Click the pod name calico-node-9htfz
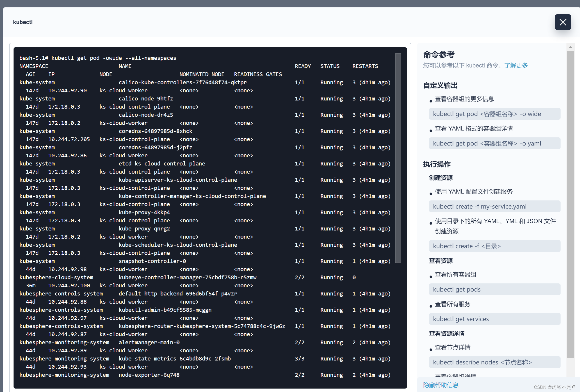 click(x=146, y=99)
